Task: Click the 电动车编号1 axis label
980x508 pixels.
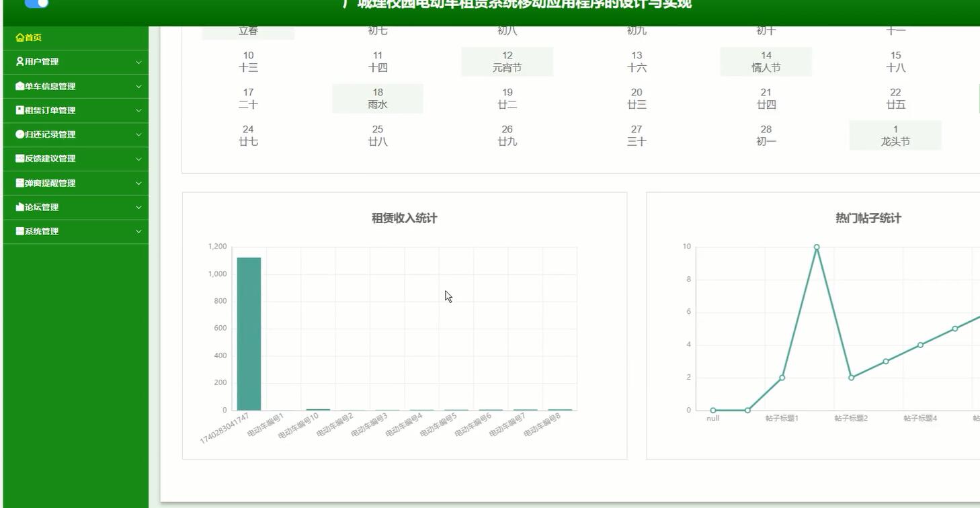Action: 266,425
